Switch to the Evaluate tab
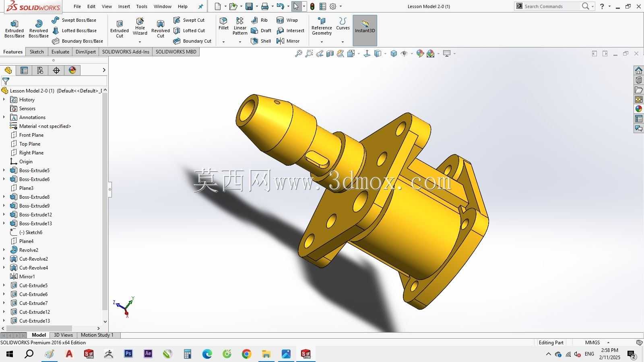 [x=60, y=51]
